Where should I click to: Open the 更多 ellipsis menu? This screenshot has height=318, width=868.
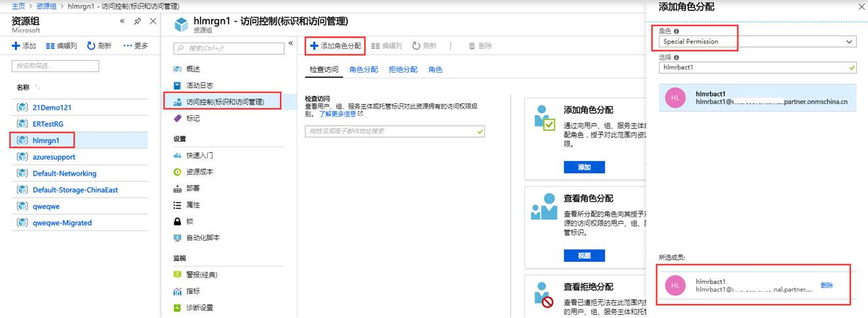136,46
